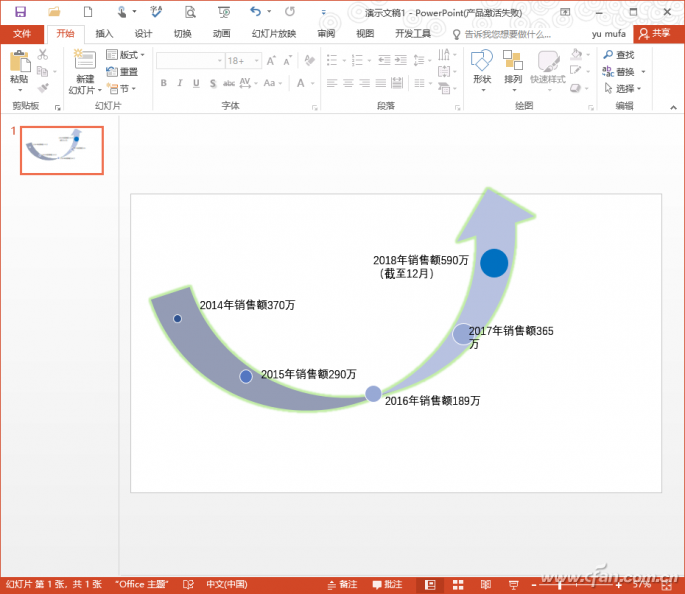685x594 pixels.
Task: Click the Undo arrow in title bar
Action: click(256, 12)
